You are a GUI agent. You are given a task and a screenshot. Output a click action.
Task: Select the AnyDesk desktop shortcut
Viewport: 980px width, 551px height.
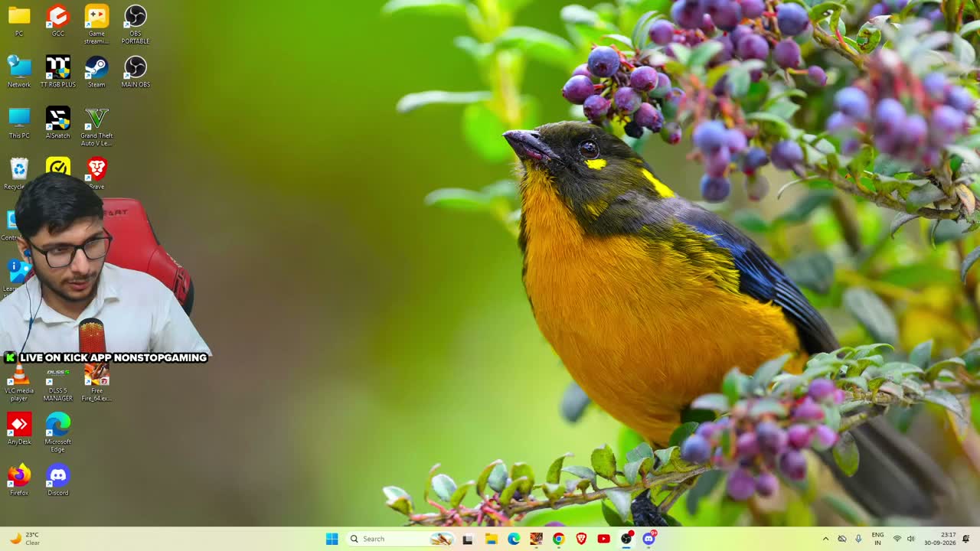(x=19, y=429)
